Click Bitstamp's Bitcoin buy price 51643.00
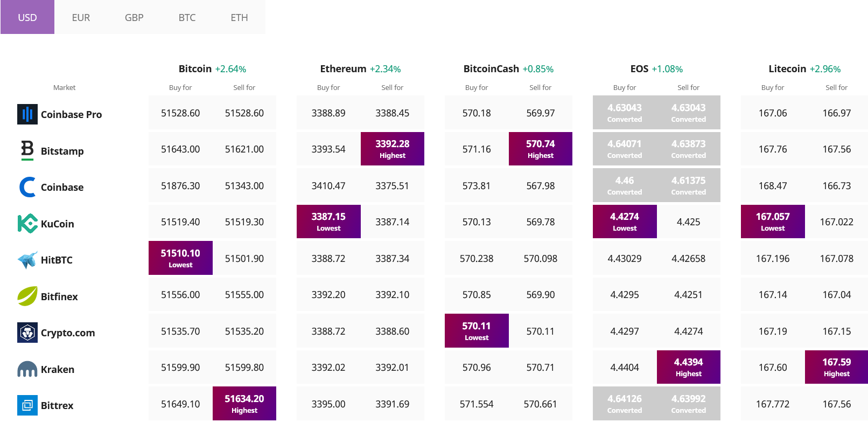Viewport: 868px width, 422px height. pos(180,149)
